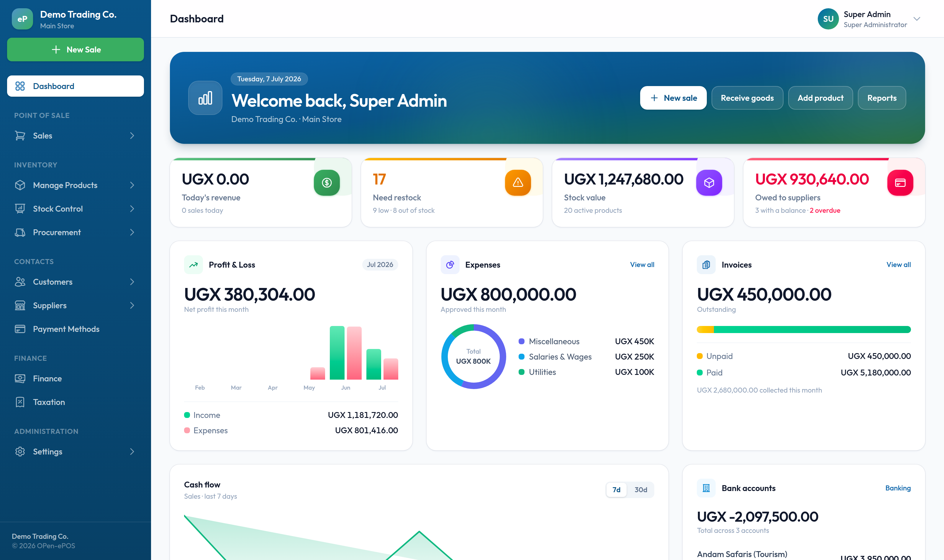Viewport: 944px width, 560px height.
Task: Click the Receive goods button
Action: (747, 98)
